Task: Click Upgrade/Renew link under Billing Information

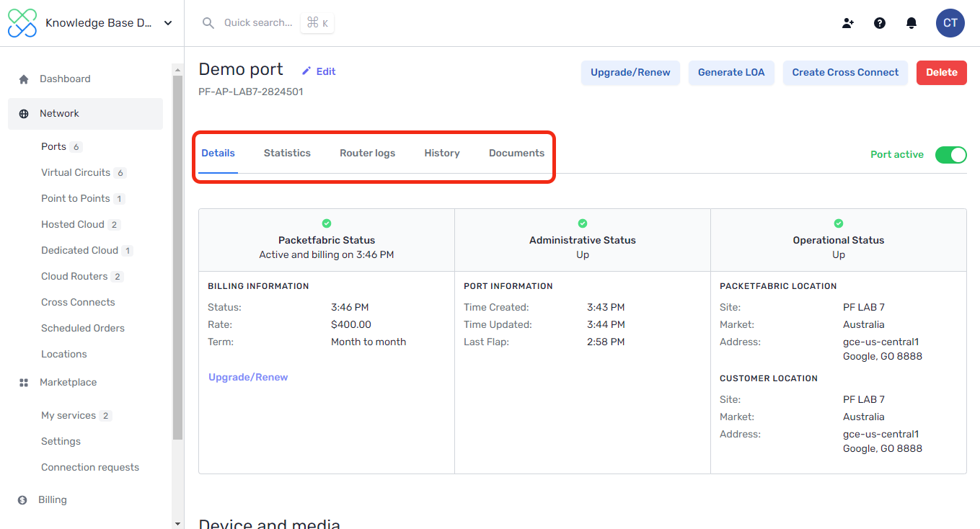Action: click(248, 378)
